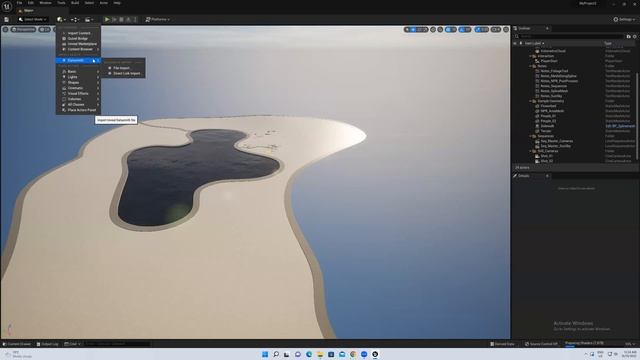640x360 pixels.
Task: Click the Outliner panel tab
Action: click(x=524, y=29)
